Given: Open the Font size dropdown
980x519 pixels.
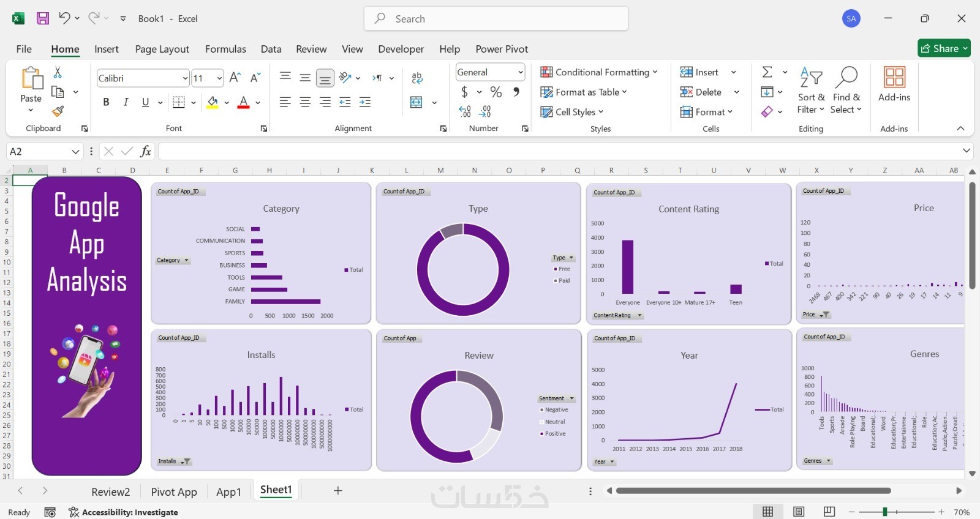Looking at the screenshot, I should point(219,78).
